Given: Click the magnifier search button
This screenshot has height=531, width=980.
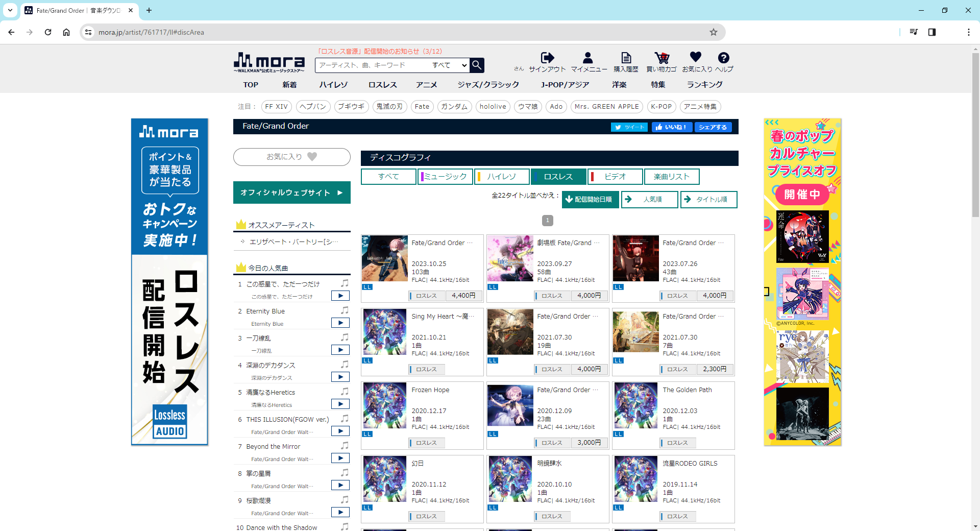Looking at the screenshot, I should (x=477, y=65).
